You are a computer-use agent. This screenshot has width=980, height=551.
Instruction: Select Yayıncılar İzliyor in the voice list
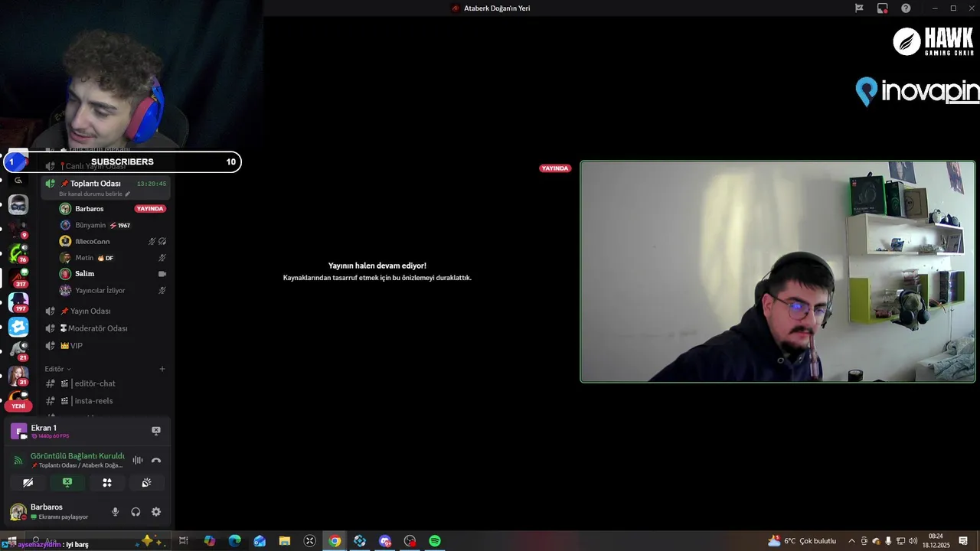(x=100, y=291)
